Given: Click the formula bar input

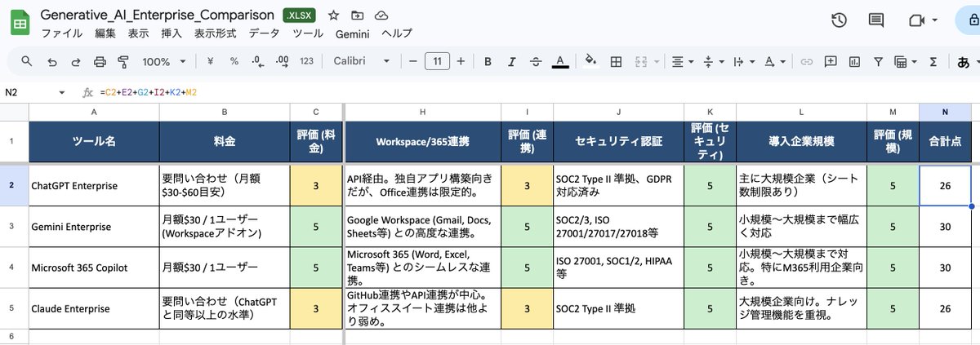Looking at the screenshot, I should click(539, 93).
